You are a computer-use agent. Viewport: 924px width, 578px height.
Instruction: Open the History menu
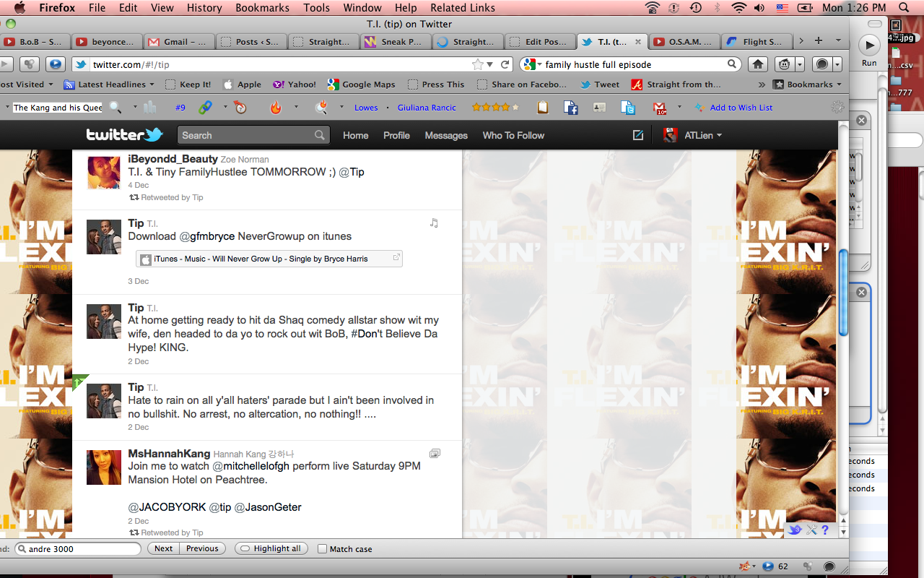coord(204,8)
